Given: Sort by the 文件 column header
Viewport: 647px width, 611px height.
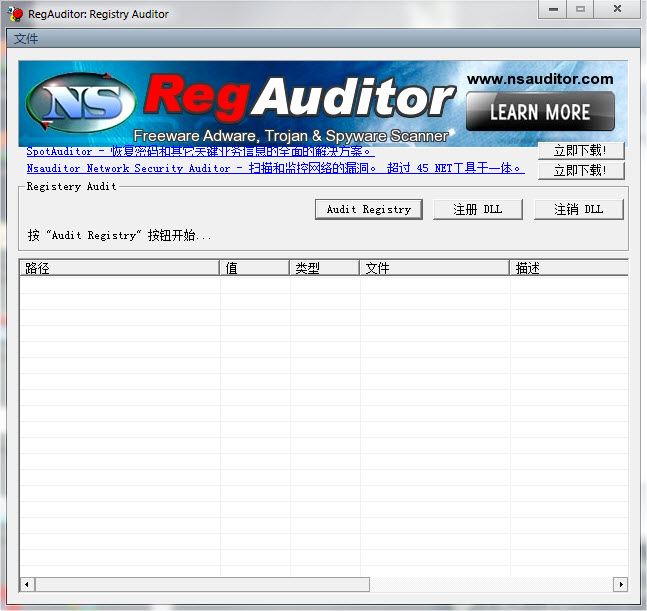Looking at the screenshot, I should (x=434, y=268).
